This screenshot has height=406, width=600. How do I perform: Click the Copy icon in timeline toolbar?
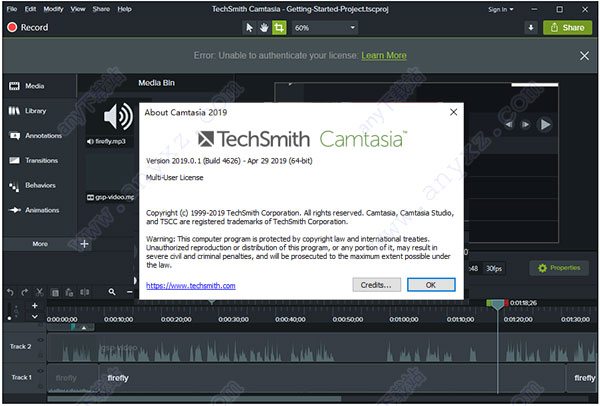(x=55, y=293)
